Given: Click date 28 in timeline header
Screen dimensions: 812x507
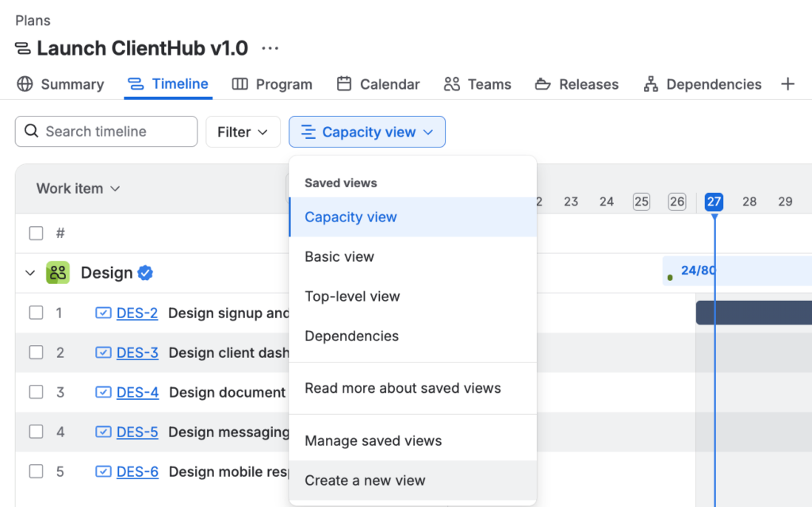Looking at the screenshot, I should point(749,202).
